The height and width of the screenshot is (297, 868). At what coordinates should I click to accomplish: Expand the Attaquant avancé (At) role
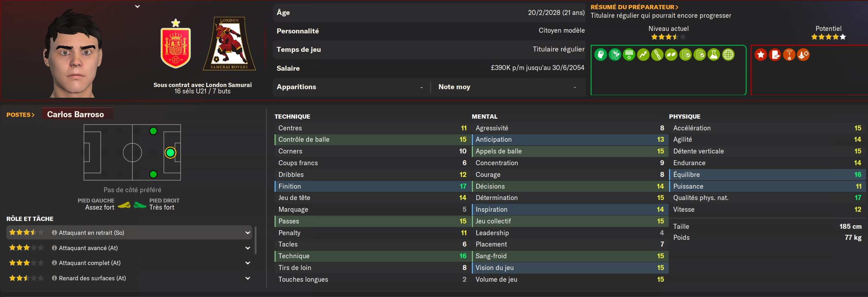pyautogui.click(x=248, y=248)
